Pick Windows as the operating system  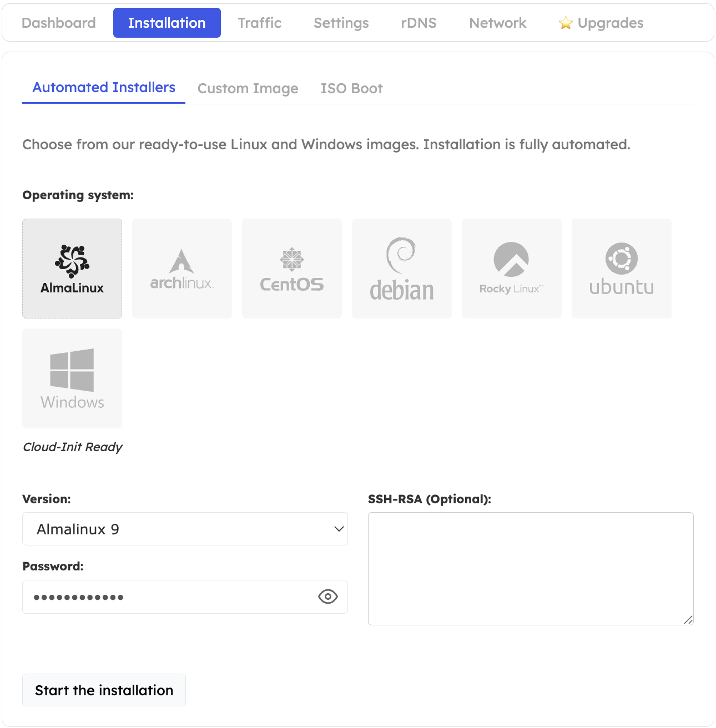(72, 378)
